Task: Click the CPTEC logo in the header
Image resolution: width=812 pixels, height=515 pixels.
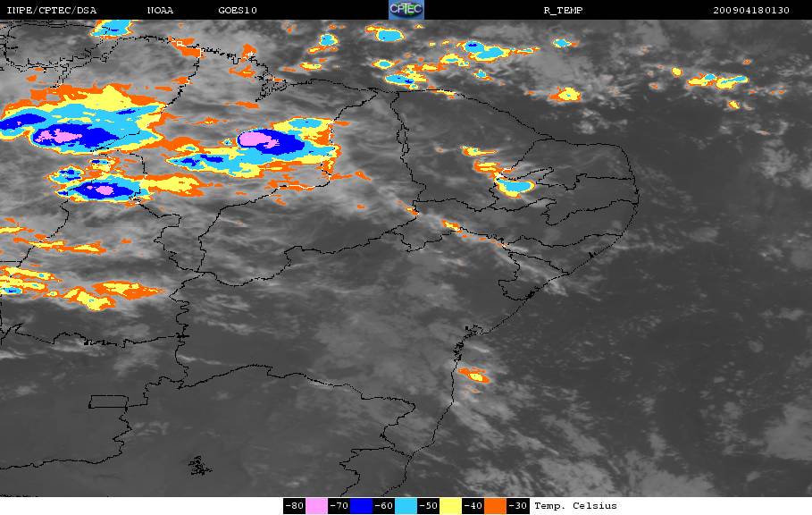Action: click(406, 10)
